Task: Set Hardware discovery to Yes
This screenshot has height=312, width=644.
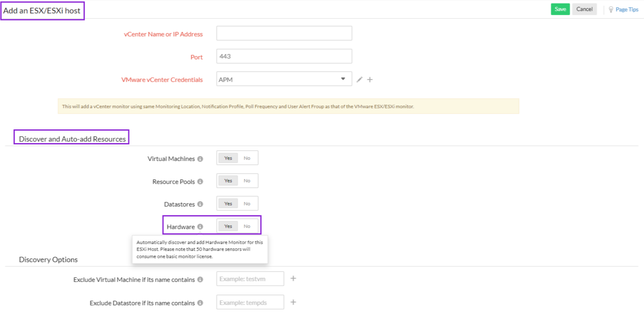Action: pyautogui.click(x=228, y=227)
